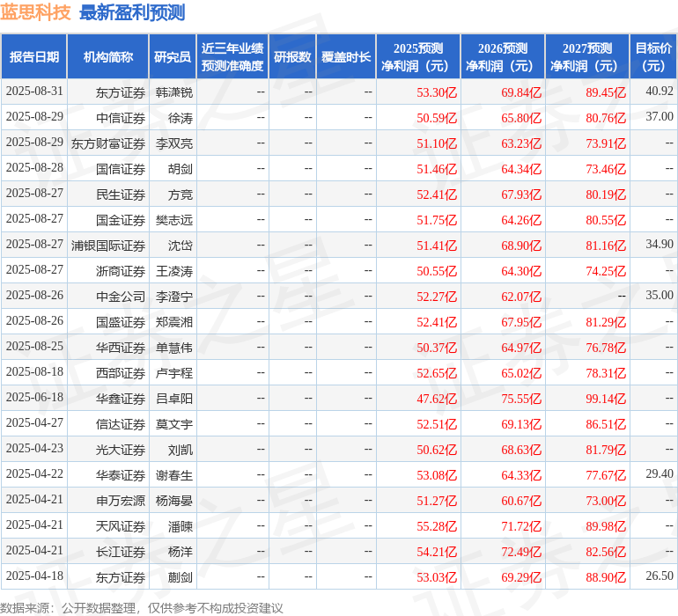The height and width of the screenshot is (616, 678).
Task: Select institution 申万宏源
Action: (x=121, y=501)
